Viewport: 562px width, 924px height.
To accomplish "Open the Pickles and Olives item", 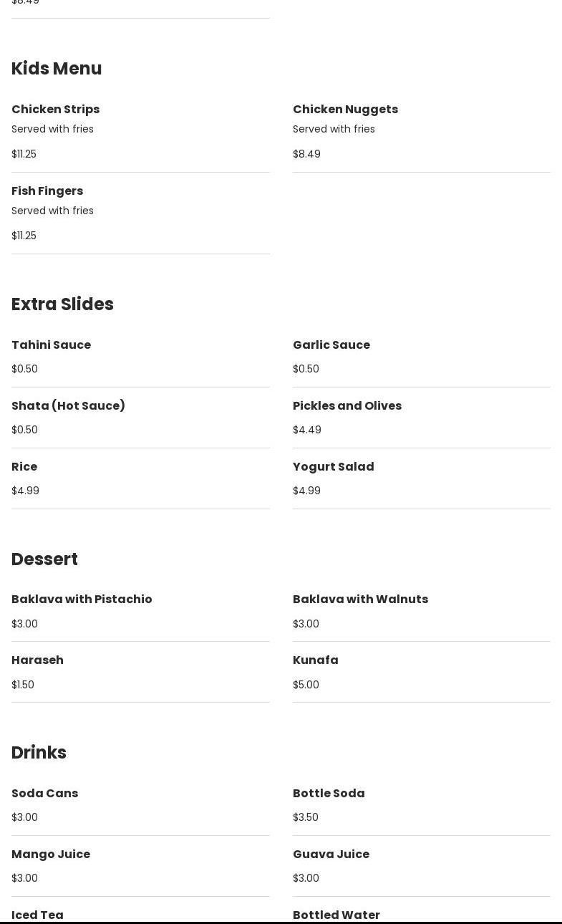I will [347, 406].
